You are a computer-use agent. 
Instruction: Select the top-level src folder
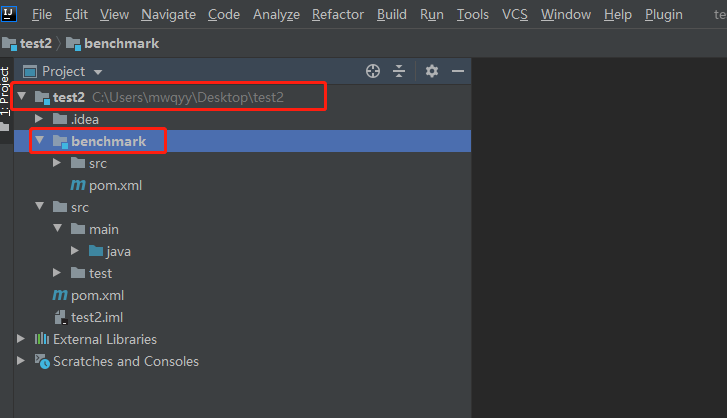80,207
